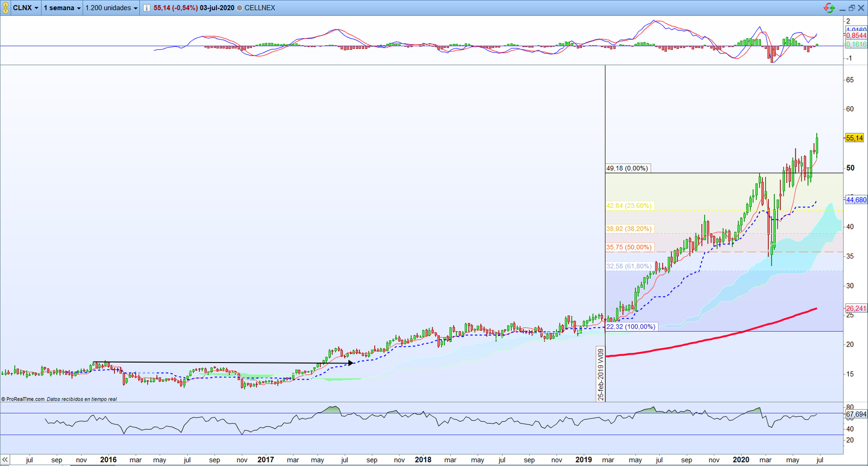The height and width of the screenshot is (466, 868).
Task: Select the '49,18 (0,00%)' Fibonacci label
Action: click(627, 168)
